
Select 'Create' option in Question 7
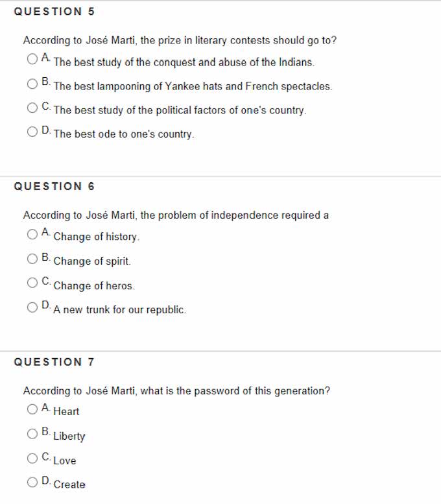click(32, 482)
